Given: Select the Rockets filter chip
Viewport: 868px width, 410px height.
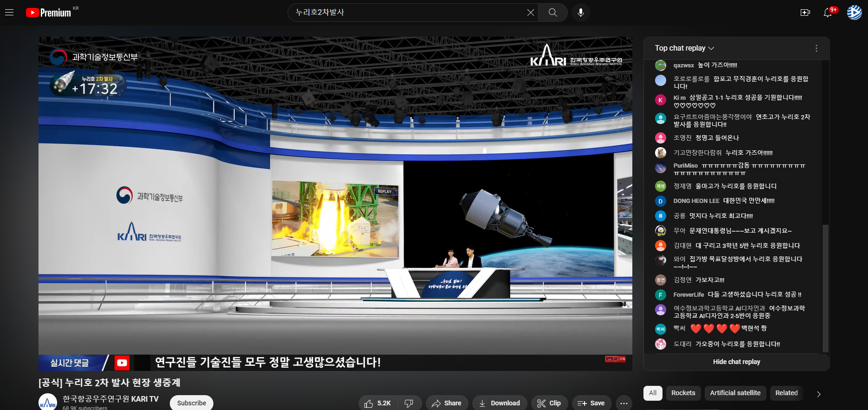Looking at the screenshot, I should click(x=683, y=393).
